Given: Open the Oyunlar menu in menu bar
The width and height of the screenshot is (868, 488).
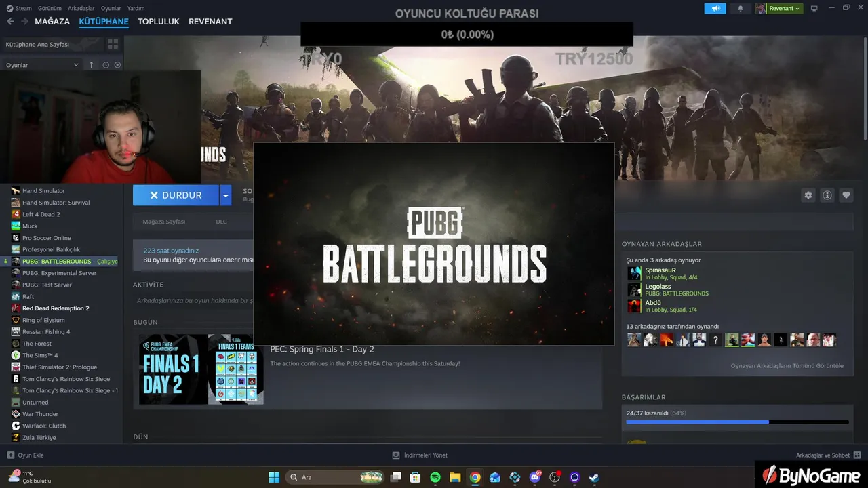Looking at the screenshot, I should click(111, 8).
